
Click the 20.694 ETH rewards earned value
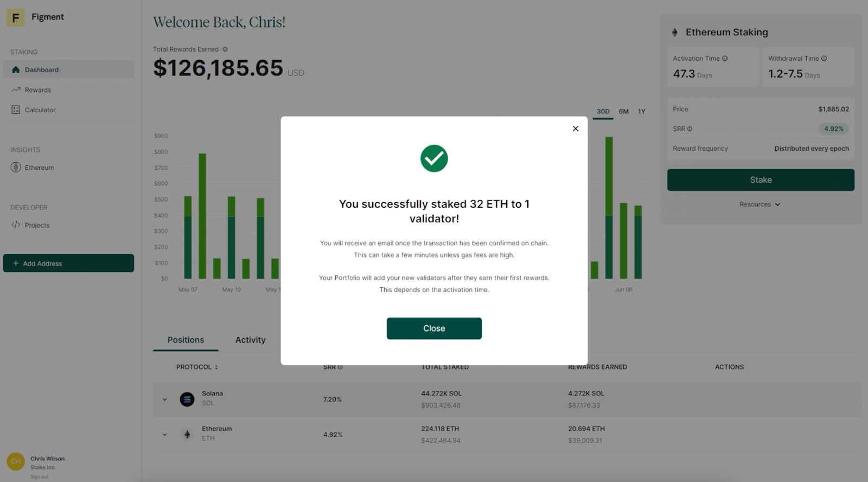[x=586, y=429]
